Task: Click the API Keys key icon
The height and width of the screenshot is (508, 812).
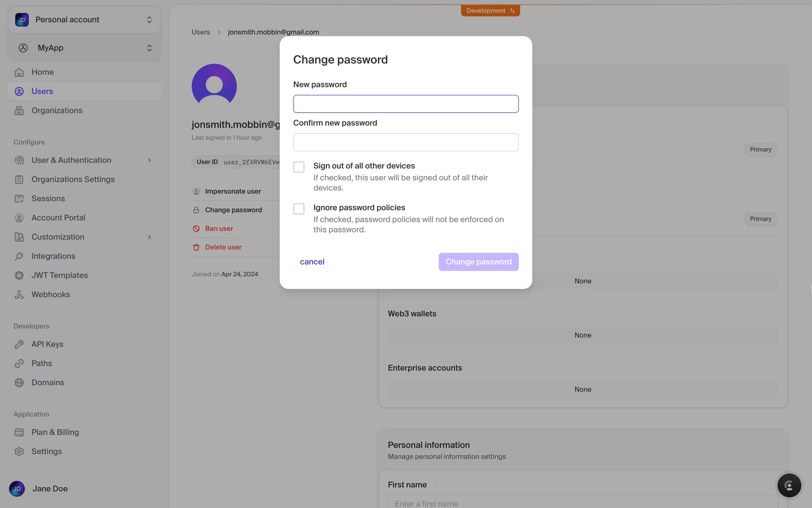Action: 19,344
